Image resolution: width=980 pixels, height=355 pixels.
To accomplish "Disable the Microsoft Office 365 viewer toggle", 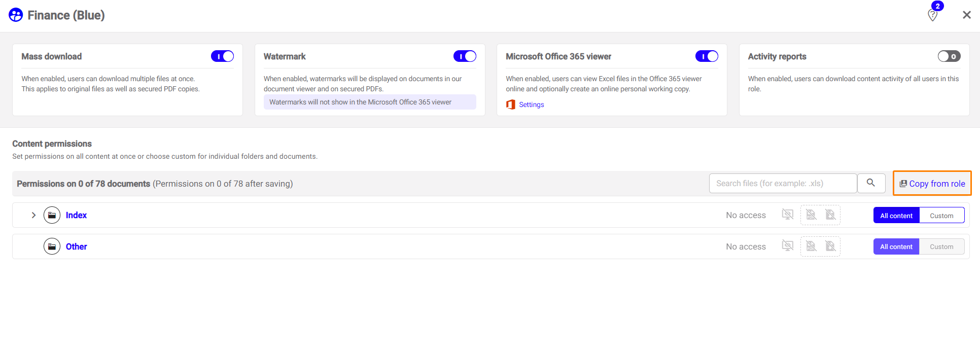I will 707,56.
